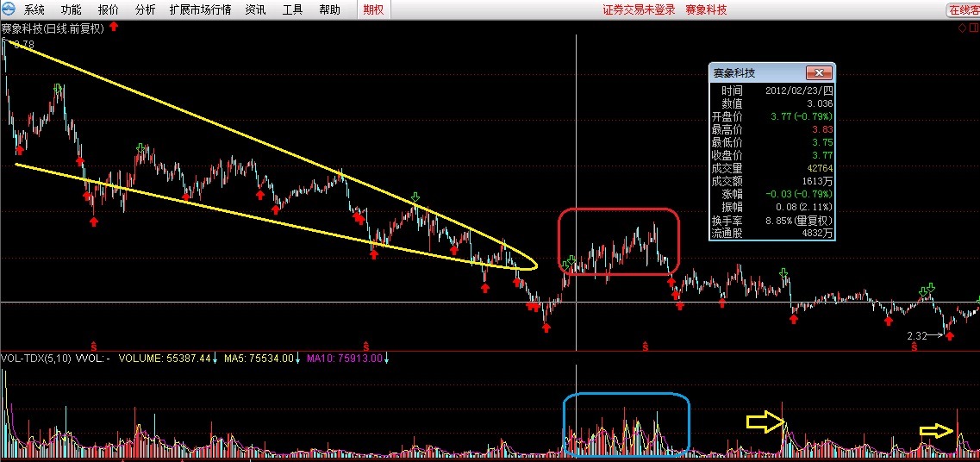Screen dimensions: 980x462
Task: Click the 2.32 lowest price marker
Action: 917,335
